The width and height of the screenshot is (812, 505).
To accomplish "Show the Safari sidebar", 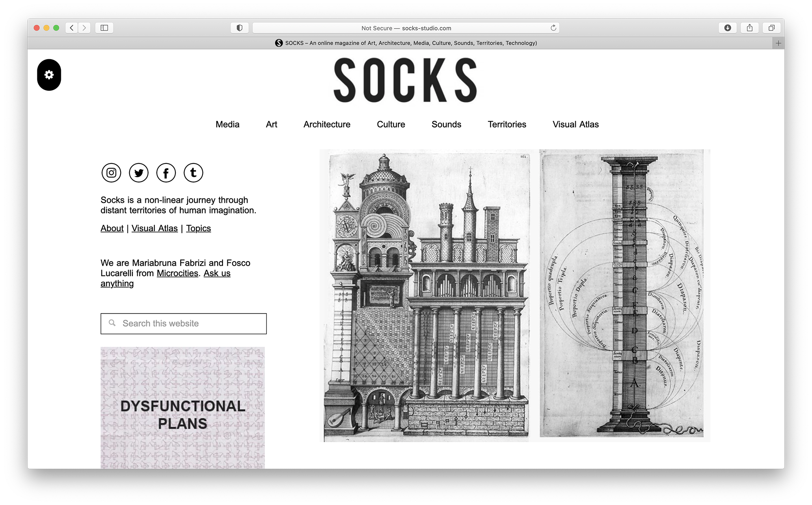I will coord(104,28).
